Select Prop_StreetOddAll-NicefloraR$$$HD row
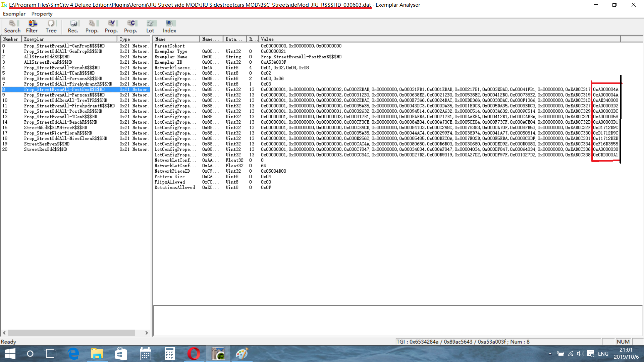The image size is (644, 362). click(x=75, y=138)
